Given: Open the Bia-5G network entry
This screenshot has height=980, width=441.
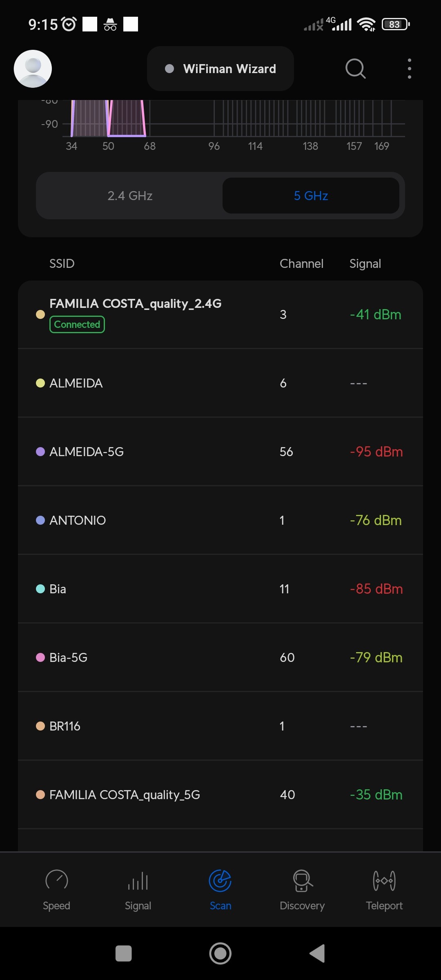Looking at the screenshot, I should coord(220,657).
